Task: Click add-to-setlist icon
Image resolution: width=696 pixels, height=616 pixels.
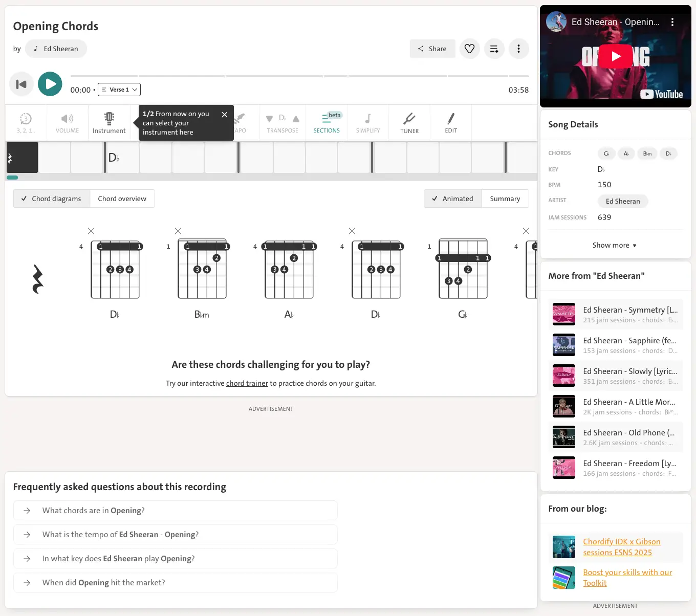Action: click(494, 49)
